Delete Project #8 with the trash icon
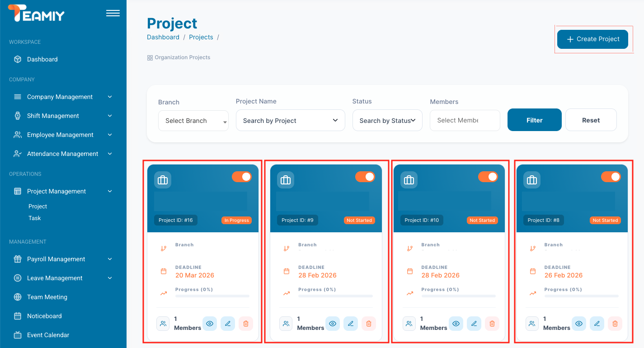 tap(615, 324)
